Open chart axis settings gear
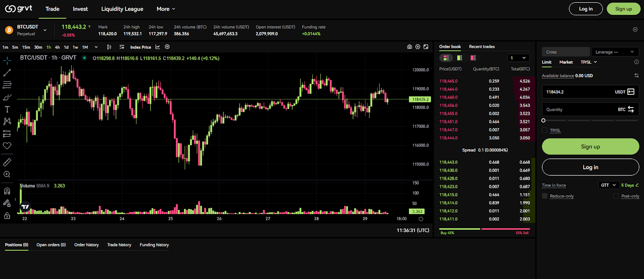644x279 pixels. tap(421, 219)
